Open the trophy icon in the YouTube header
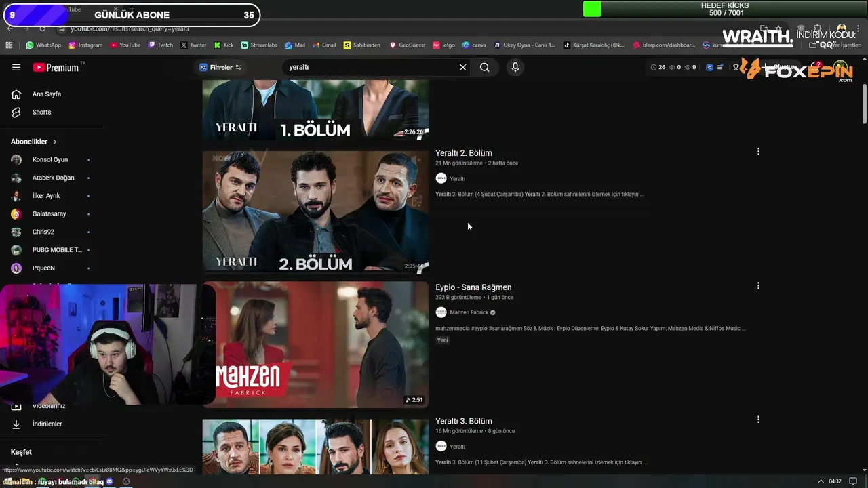 click(736, 67)
